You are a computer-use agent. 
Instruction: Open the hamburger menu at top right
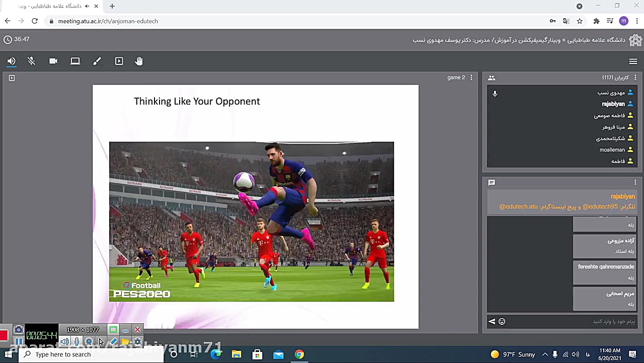coord(633,61)
